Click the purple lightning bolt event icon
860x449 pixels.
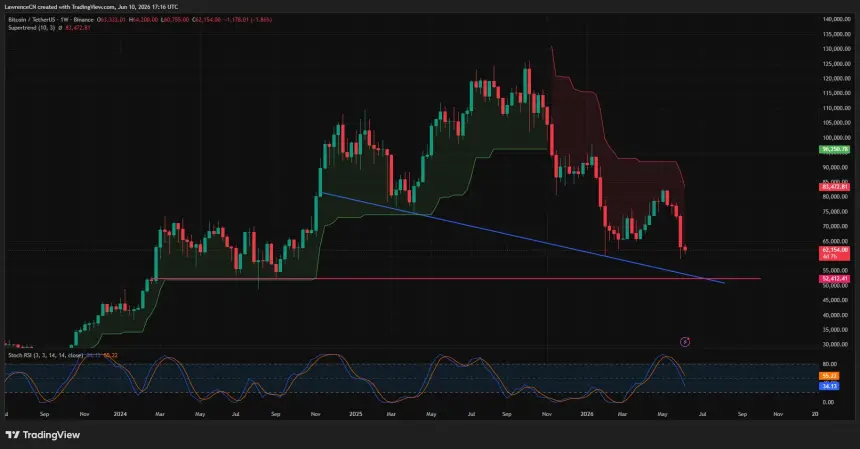coord(685,342)
